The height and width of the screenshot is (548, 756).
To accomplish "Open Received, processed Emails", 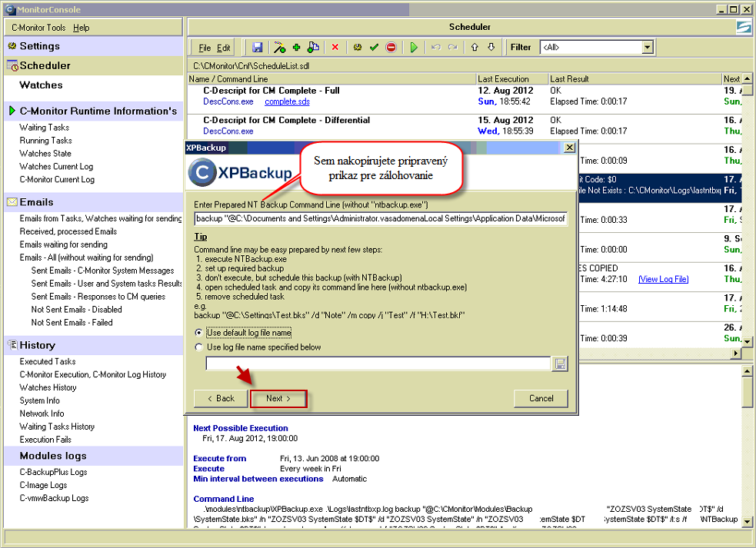I will point(68,231).
